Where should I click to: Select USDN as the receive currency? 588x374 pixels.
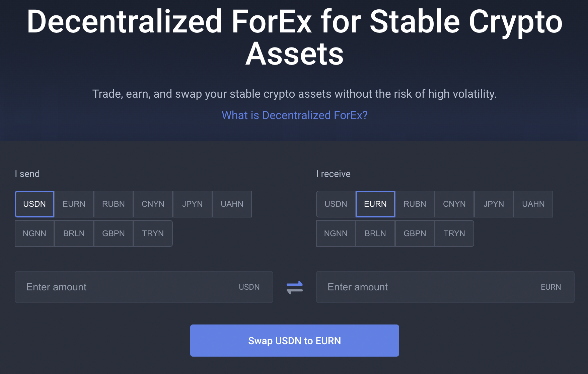(x=336, y=204)
